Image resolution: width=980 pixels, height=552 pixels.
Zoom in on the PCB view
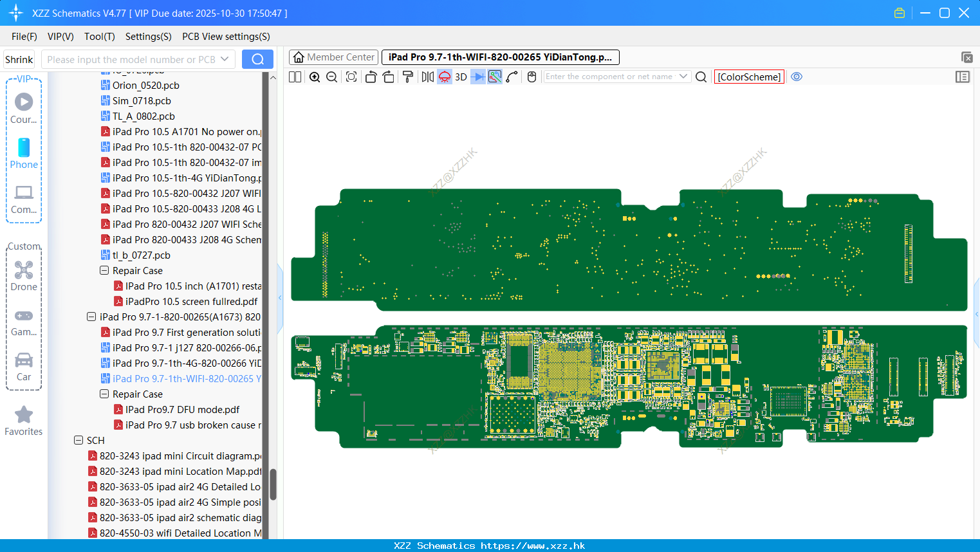315,77
